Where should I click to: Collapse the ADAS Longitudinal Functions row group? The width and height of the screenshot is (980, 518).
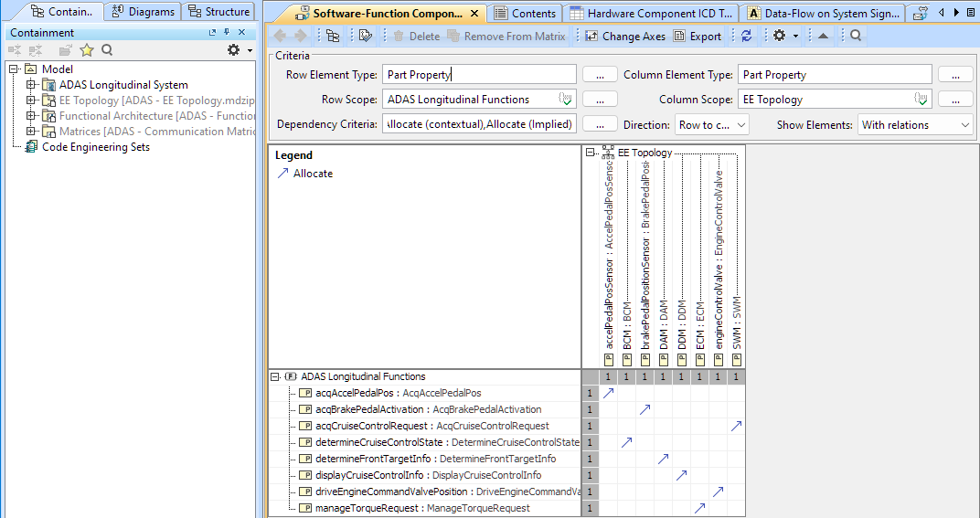click(x=274, y=376)
